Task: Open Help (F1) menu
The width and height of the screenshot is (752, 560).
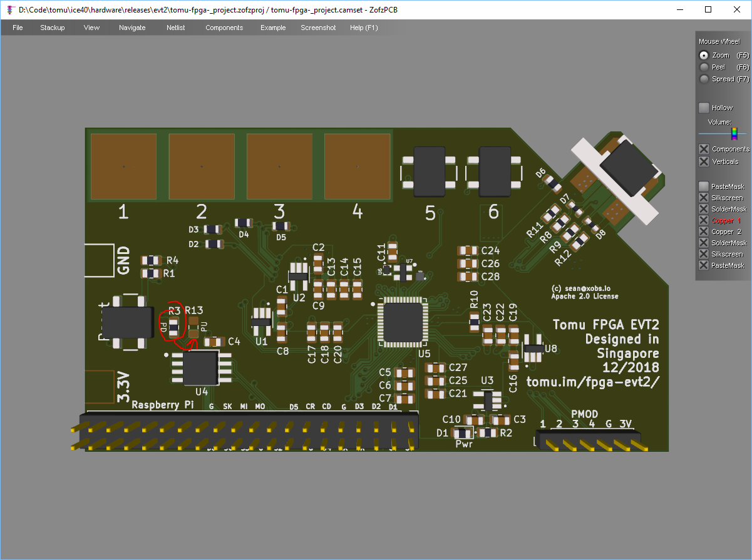Action: (364, 28)
